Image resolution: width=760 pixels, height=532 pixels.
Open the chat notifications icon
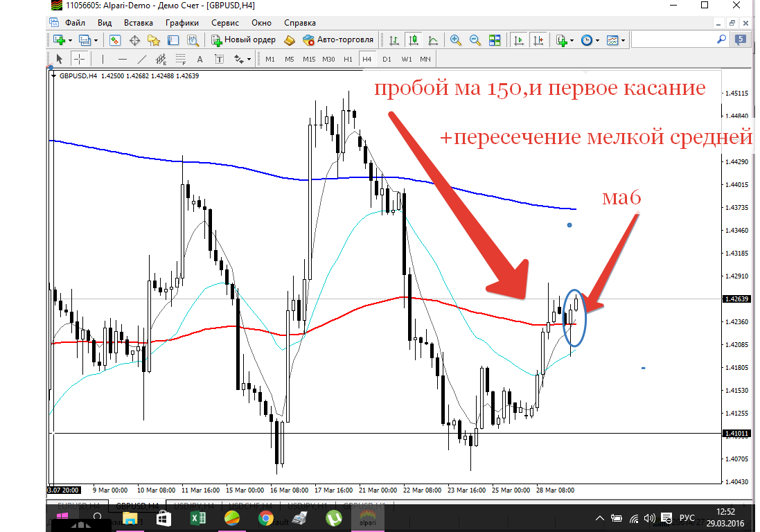pyautogui.click(x=740, y=39)
